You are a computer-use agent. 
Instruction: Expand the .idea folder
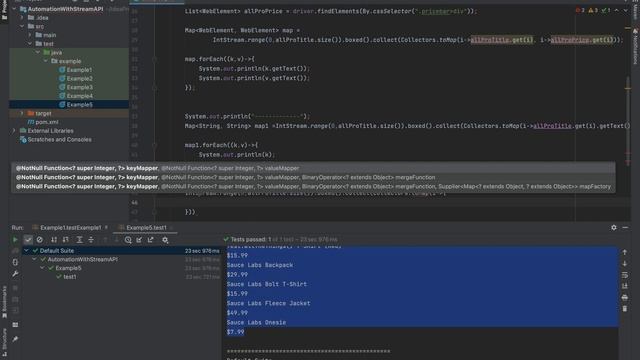22,18
